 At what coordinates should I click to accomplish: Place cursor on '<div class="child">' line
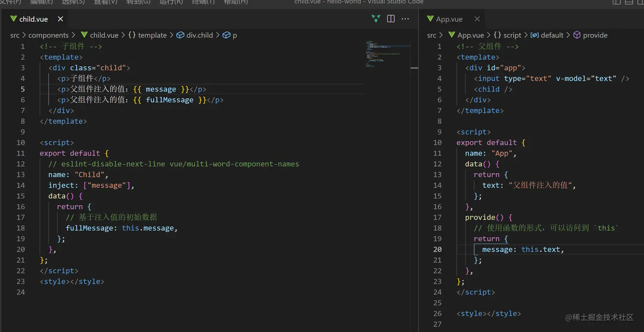pos(89,68)
